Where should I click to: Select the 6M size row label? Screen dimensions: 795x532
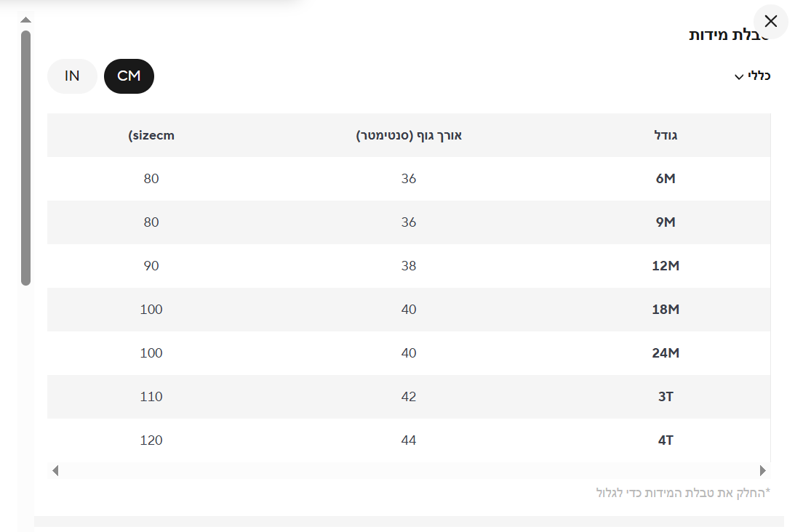coord(666,179)
